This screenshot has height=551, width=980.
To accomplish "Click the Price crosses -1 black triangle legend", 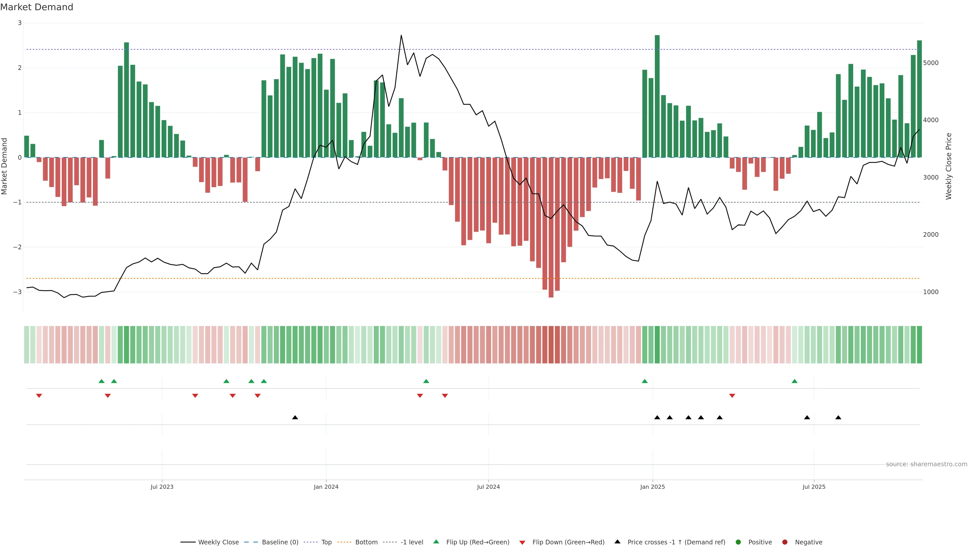I will coord(617,542).
